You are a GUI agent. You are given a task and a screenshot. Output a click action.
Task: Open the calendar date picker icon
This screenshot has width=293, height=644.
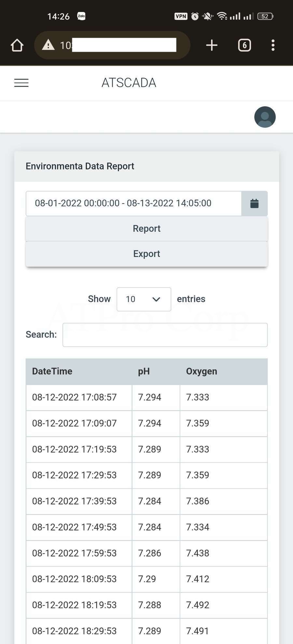pos(254,204)
